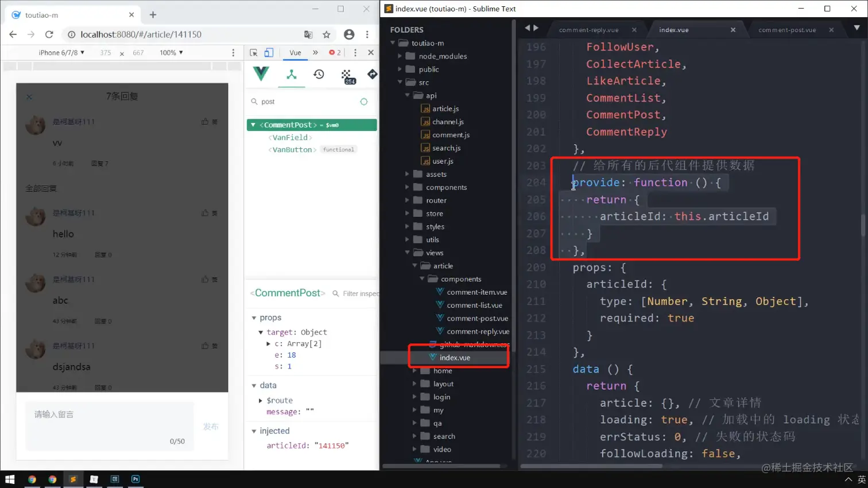Open Sublime tab list dropdown arrow

tap(857, 28)
